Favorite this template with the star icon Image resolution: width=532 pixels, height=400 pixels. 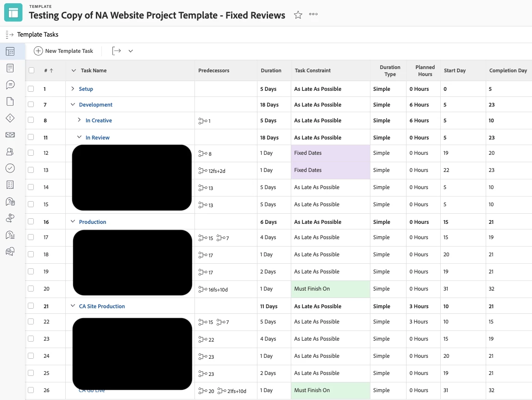[x=298, y=15]
